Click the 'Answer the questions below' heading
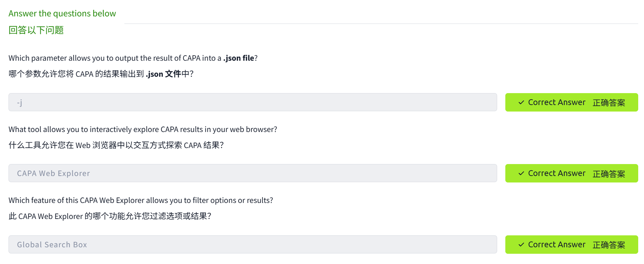Viewport: 644px width, 264px height. (62, 13)
